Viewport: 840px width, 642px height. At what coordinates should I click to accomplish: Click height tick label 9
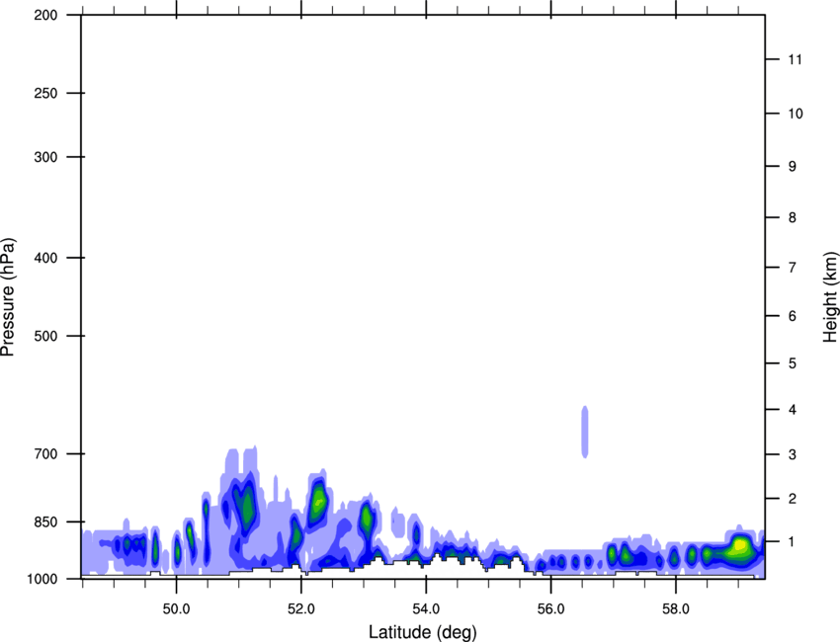pyautogui.click(x=793, y=167)
